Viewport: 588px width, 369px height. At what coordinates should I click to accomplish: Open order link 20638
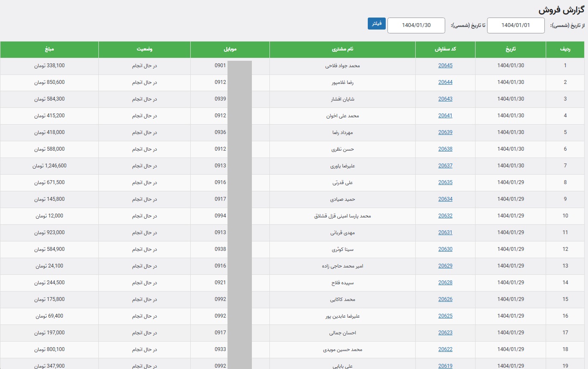click(x=445, y=149)
